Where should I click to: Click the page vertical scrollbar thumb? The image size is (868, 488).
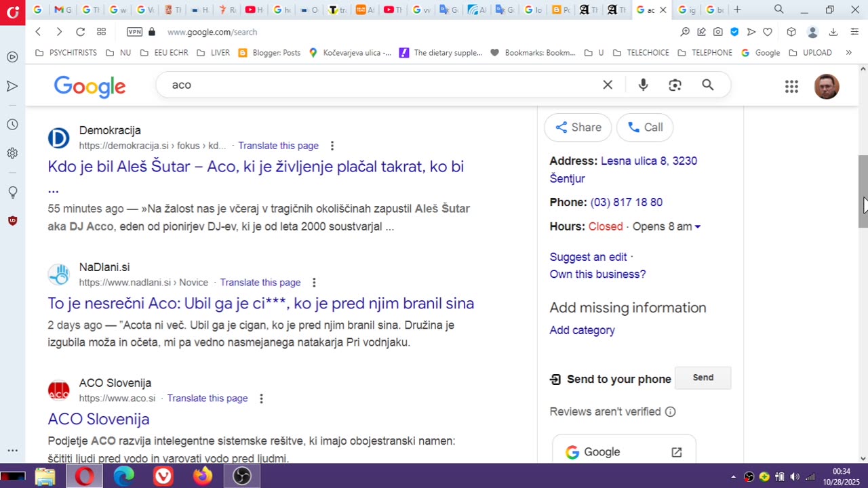click(863, 191)
